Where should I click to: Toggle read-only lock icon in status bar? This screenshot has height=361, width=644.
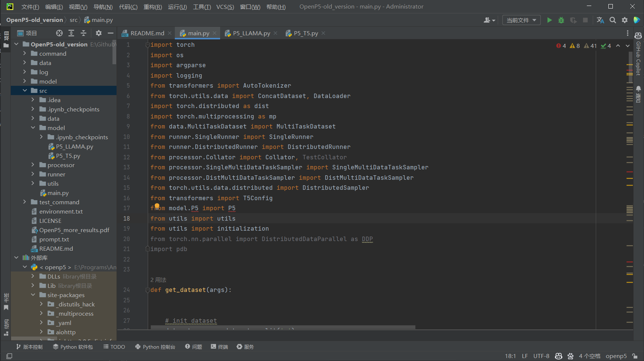click(635, 356)
